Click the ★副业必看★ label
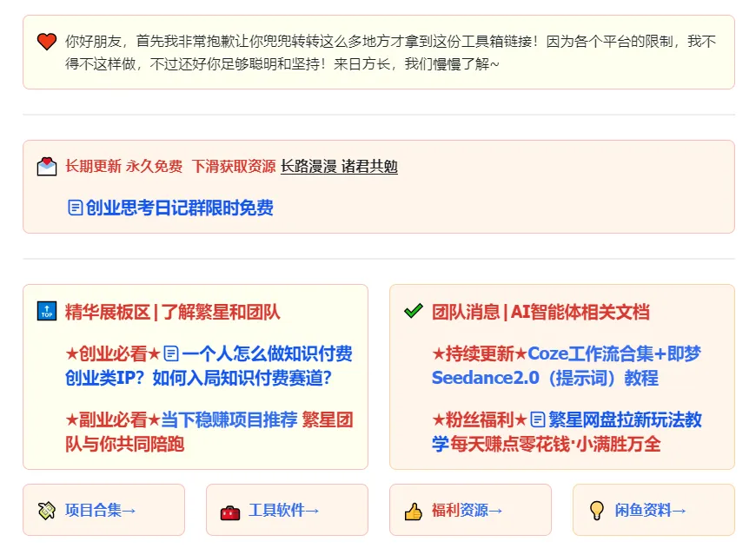Image resolution: width=756 pixels, height=548 pixels. 113,419
